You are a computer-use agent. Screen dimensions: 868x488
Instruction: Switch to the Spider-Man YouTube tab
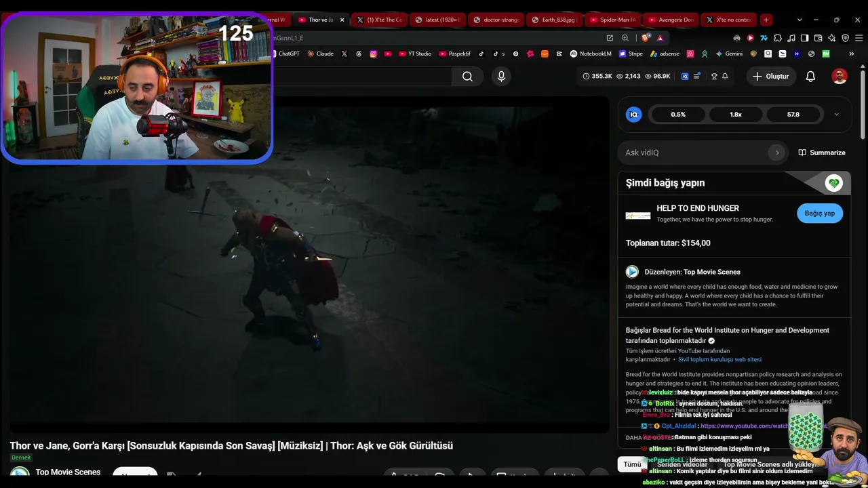613,20
